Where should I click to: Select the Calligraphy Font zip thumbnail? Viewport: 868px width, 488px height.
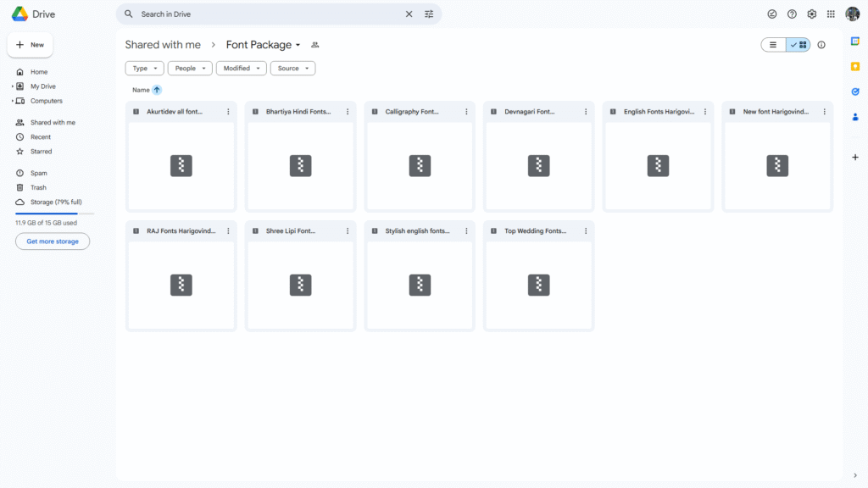point(420,166)
